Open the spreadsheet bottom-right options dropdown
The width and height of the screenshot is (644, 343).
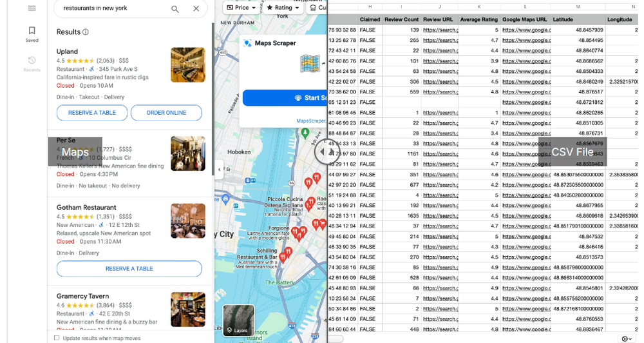pyautogui.click(x=627, y=338)
